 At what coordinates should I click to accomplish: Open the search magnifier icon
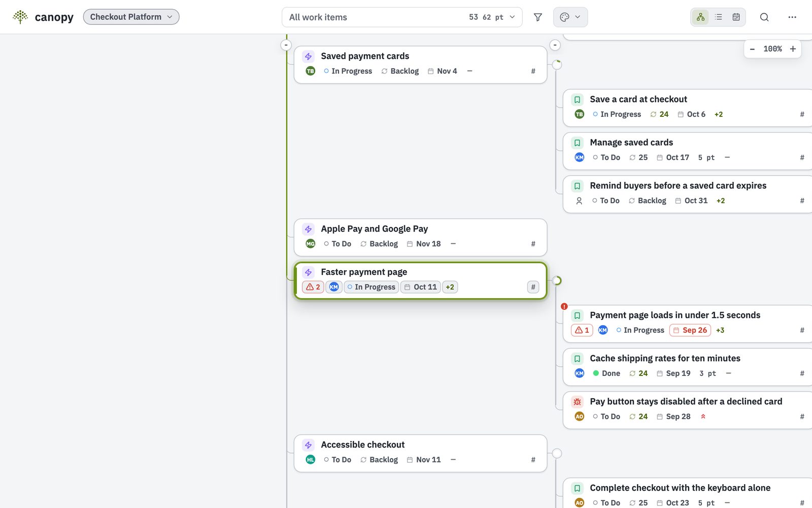tap(764, 17)
